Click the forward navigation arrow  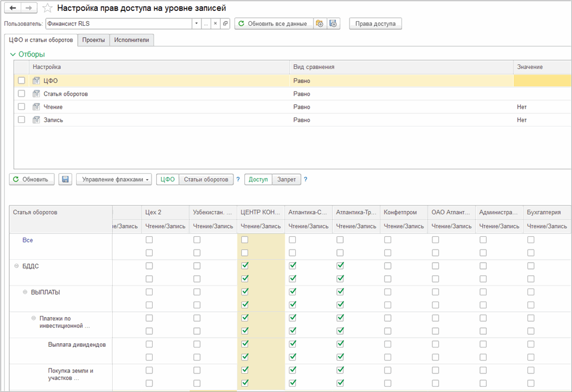pos(30,8)
